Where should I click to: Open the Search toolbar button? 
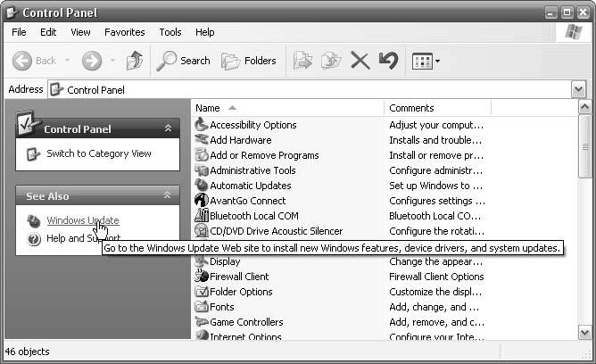coord(184,61)
